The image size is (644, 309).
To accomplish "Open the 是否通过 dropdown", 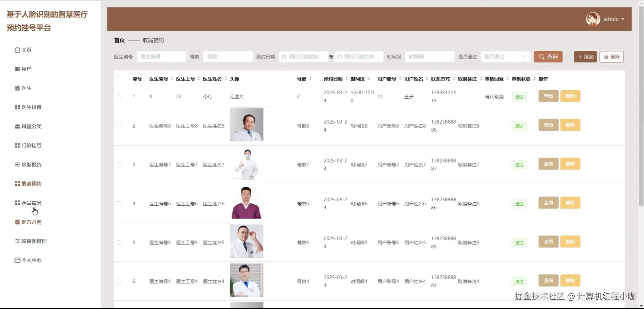I will coord(505,57).
